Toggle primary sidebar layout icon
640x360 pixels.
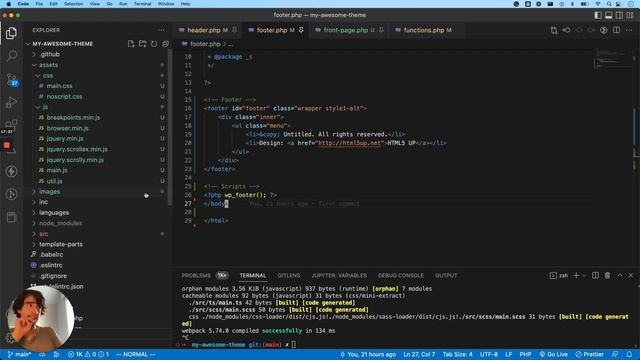[x=598, y=15]
